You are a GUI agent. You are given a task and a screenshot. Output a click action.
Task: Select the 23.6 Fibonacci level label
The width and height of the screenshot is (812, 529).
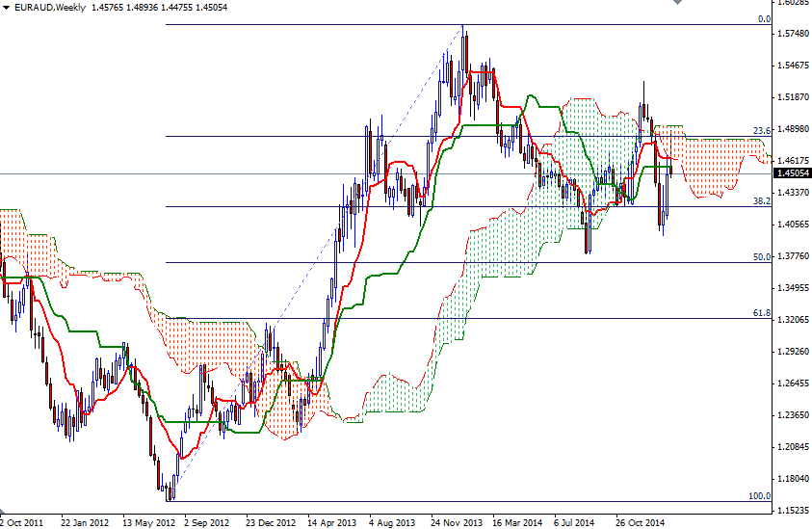coord(762,131)
